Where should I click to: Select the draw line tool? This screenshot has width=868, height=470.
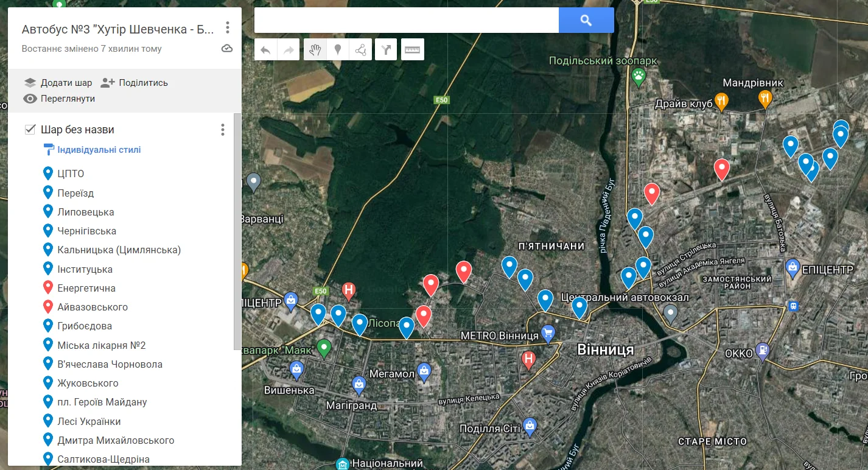coord(362,50)
